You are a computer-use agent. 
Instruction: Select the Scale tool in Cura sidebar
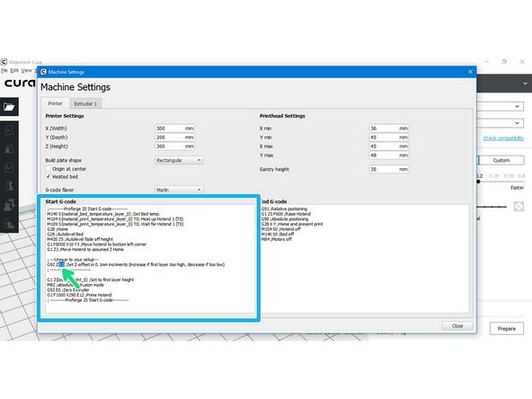click(x=9, y=148)
